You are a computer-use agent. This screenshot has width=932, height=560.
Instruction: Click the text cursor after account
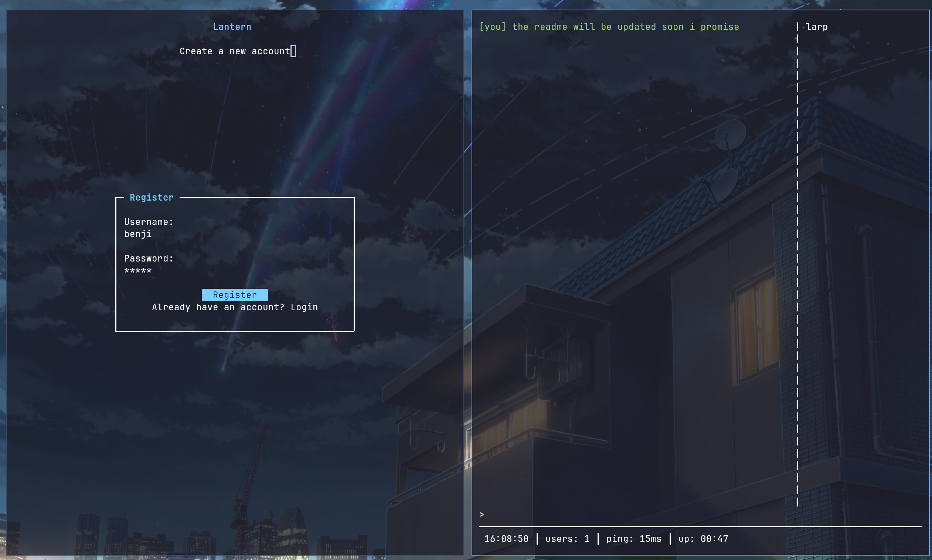pos(293,51)
